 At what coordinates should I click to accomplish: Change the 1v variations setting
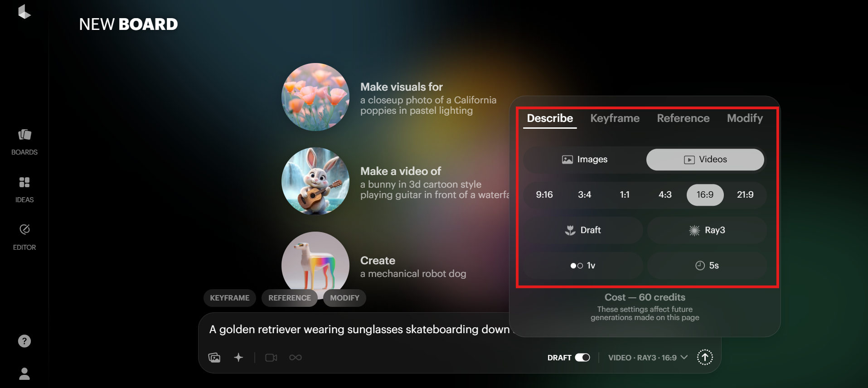click(x=583, y=266)
